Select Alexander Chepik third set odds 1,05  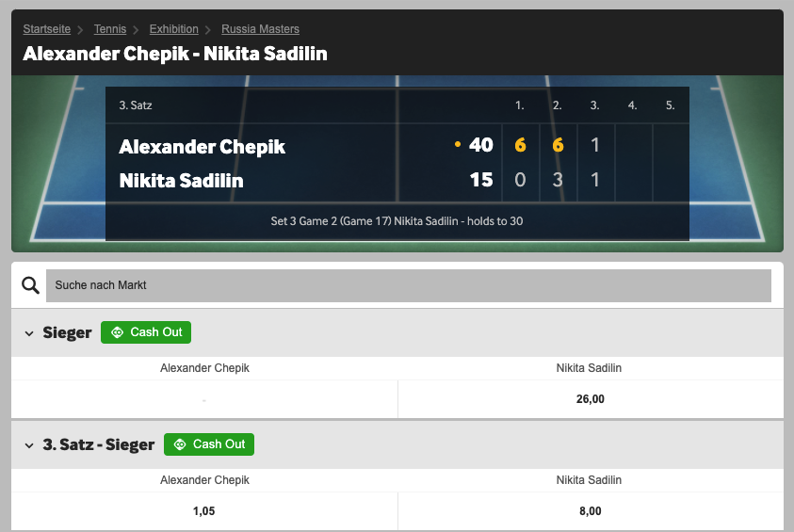click(204, 511)
